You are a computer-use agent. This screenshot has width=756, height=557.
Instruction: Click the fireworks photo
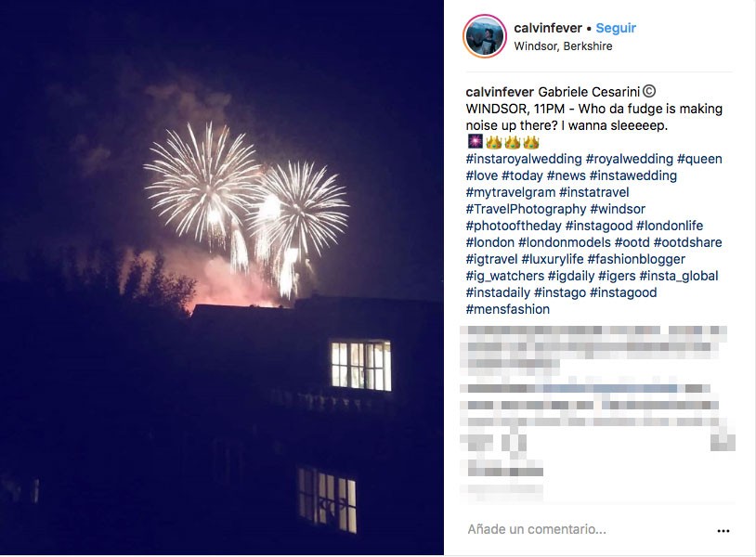coord(222,278)
